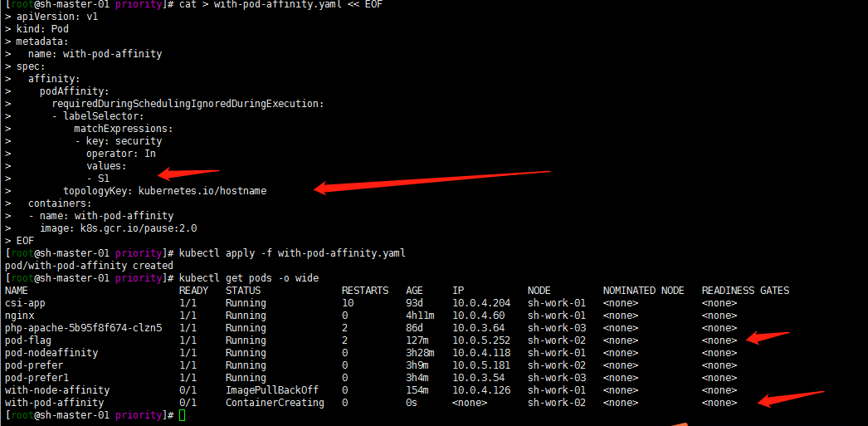Click the pod-prefer1 pod name
Screen dimensions: 868x426
point(37,378)
